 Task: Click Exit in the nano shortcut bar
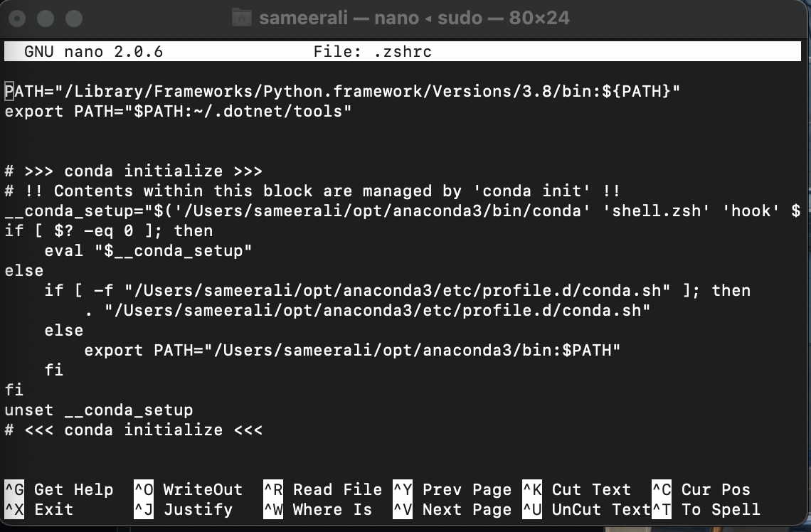(53, 509)
